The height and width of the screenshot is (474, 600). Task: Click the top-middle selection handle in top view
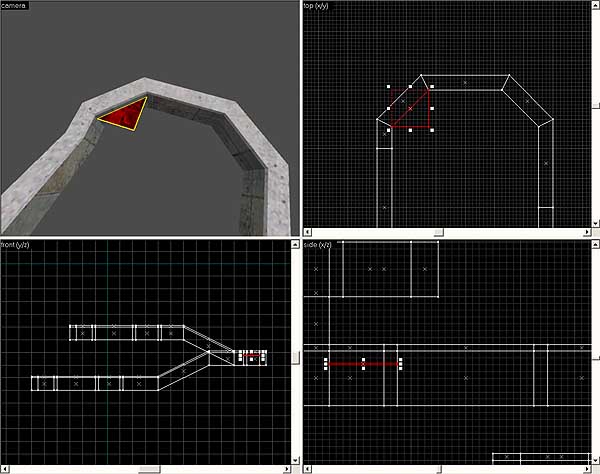tap(410, 87)
